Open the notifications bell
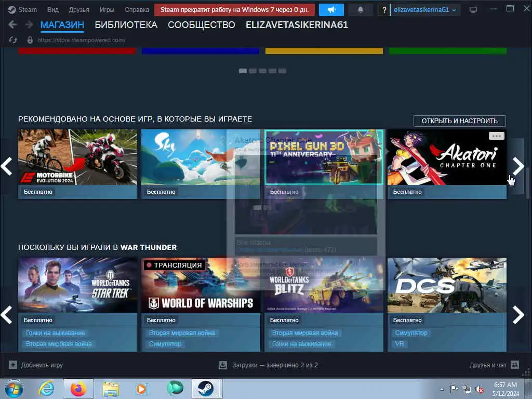This screenshot has height=399, width=532. click(361, 10)
